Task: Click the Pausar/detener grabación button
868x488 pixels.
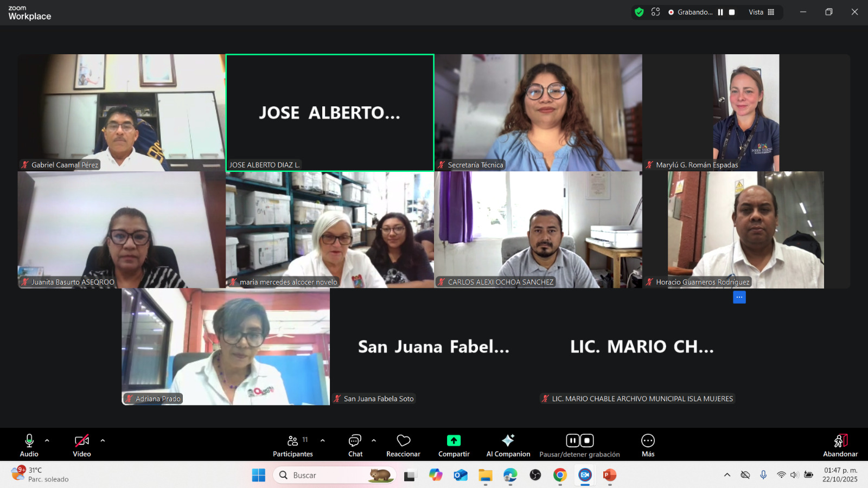Action: [579, 445]
